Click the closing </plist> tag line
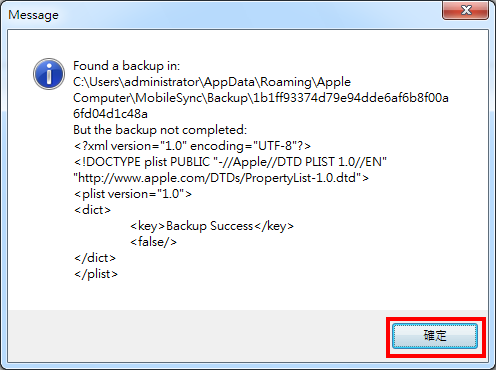Viewport: 496px width, 370px height. pyautogui.click(x=96, y=274)
